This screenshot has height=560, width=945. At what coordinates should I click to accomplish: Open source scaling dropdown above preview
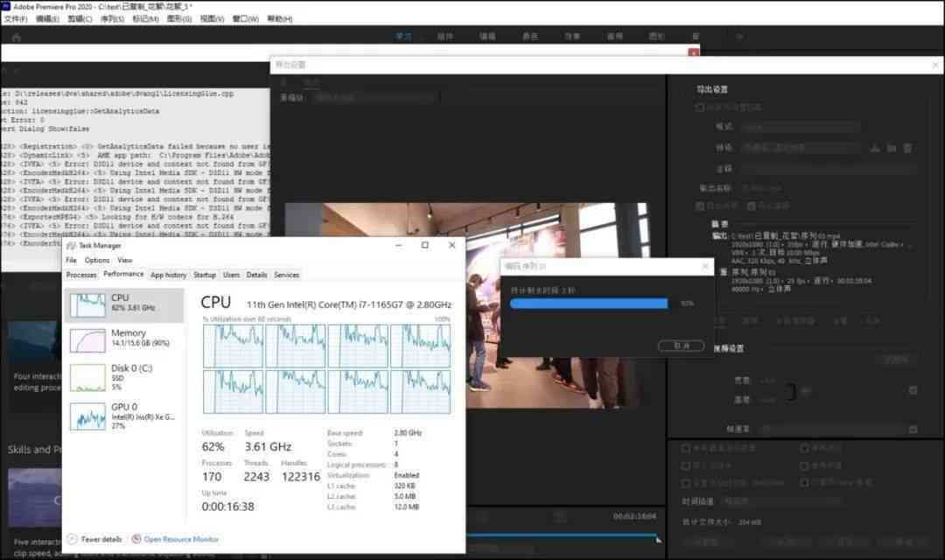[x=374, y=97]
